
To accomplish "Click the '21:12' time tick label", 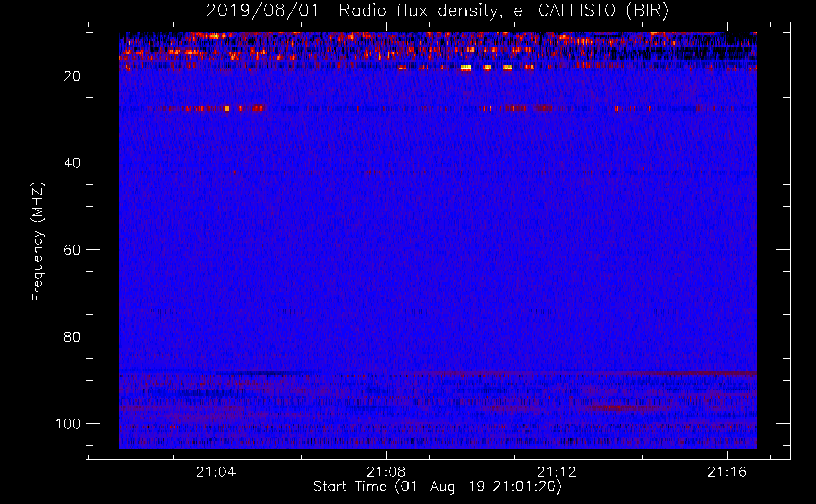I will (x=557, y=472).
